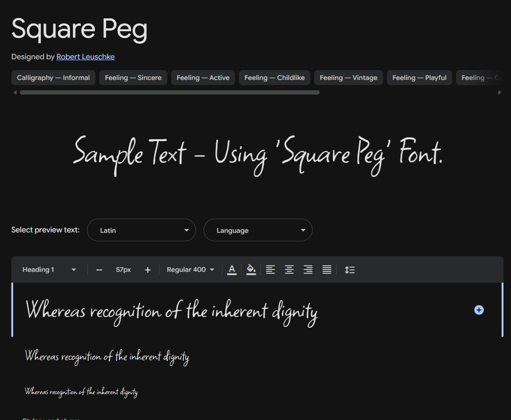
Task: Center align the text
Action: 289,269
